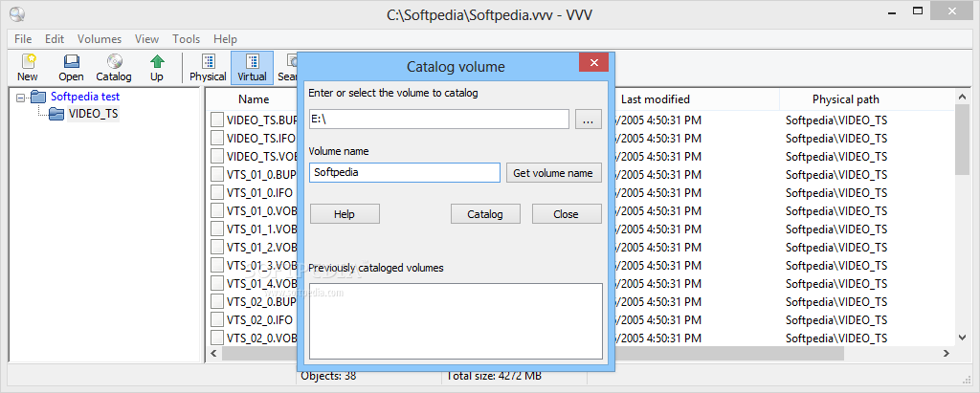
Task: Click the 'Total size: 4272 MB' status entry
Action: (x=493, y=376)
